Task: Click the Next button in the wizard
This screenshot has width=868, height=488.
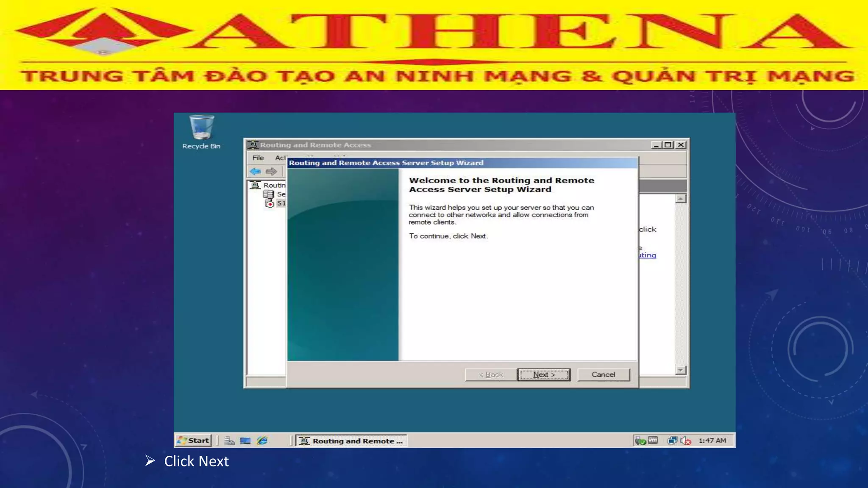Action: coord(544,374)
